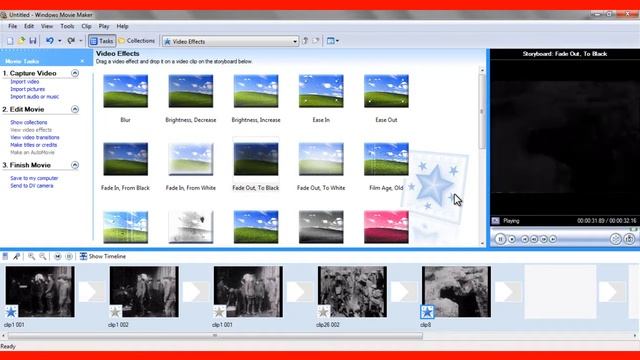Select the Brightness, Increase effect
The height and width of the screenshot is (360, 640).
[x=256, y=91]
